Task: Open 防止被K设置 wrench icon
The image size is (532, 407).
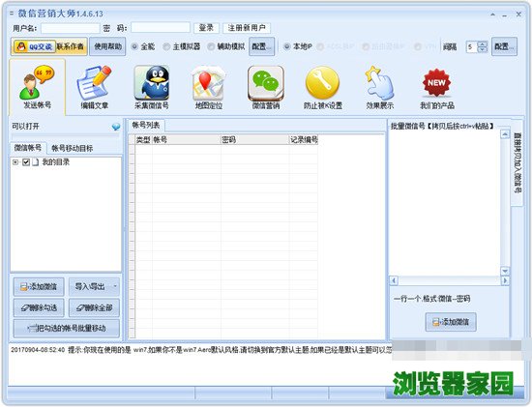Action: (x=323, y=88)
